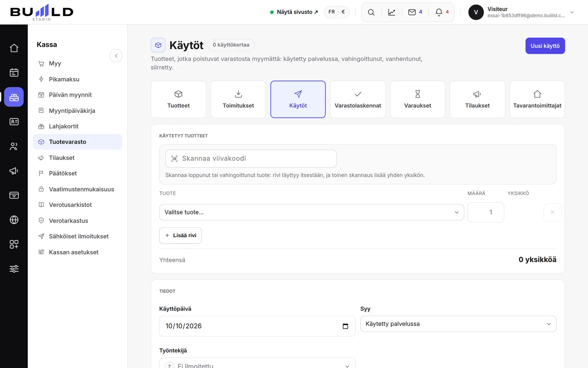Expand the Valitse tuote product dropdown
Viewport: 588px width, 368px height.
pos(312,212)
